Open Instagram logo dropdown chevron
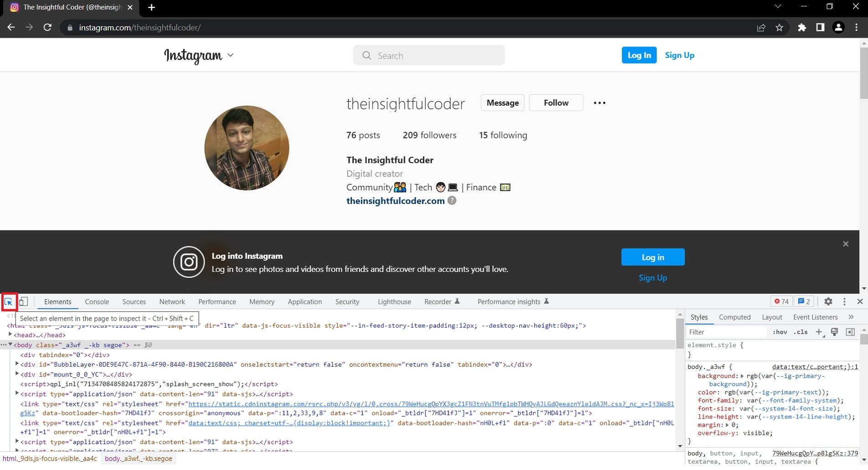The width and height of the screenshot is (868, 470). point(231,55)
